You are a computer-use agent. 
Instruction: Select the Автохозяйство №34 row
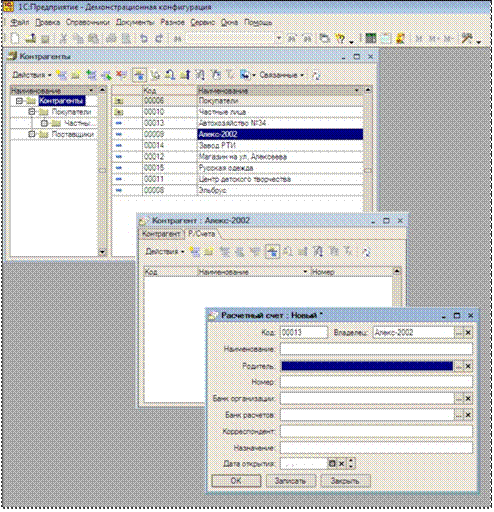tap(237, 123)
